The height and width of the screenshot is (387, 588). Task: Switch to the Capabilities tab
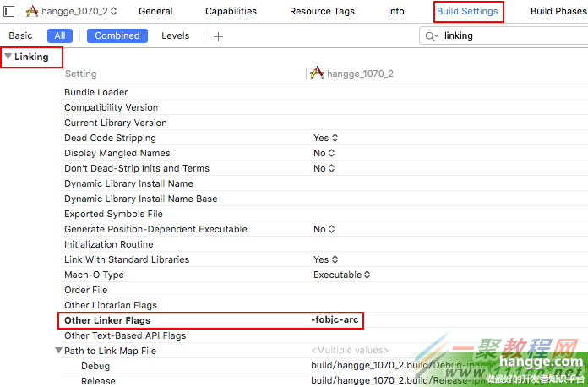point(231,12)
